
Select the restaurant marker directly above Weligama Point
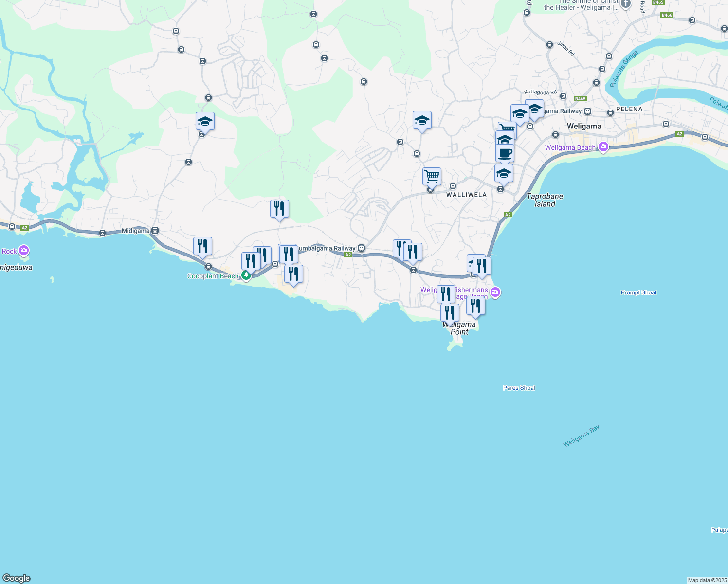pos(450,312)
